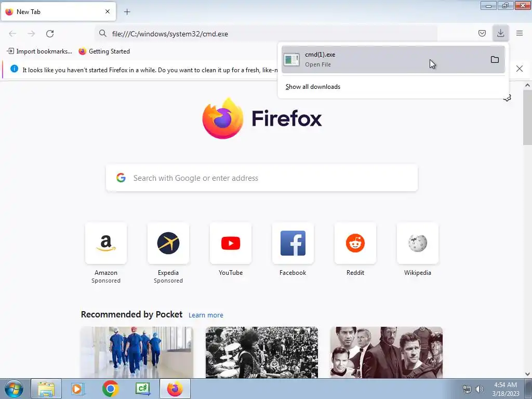Image resolution: width=532 pixels, height=399 pixels.
Task: Open a new tab with plus button
Action: (127, 12)
